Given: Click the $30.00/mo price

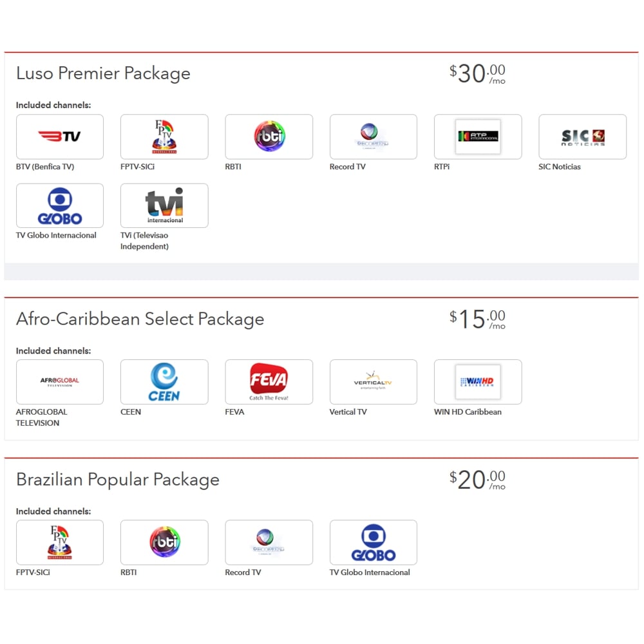Looking at the screenshot, I should click(x=477, y=74).
